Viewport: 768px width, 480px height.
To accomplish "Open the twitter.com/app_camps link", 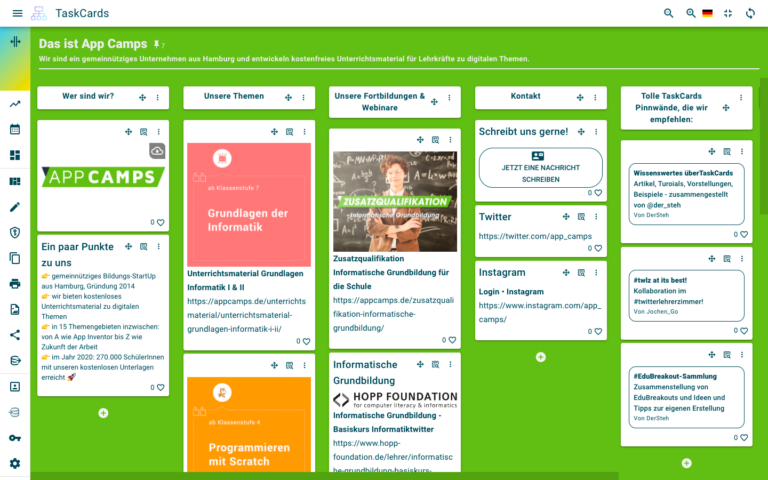I will [x=535, y=236].
